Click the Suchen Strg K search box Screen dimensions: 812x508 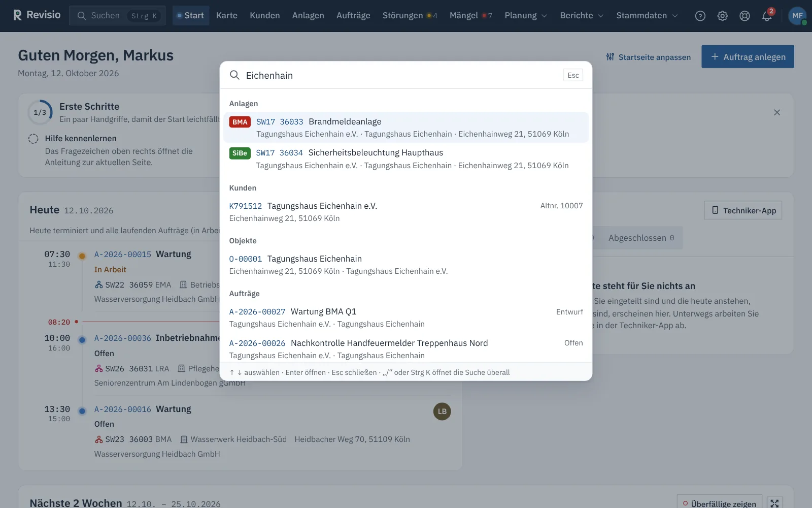117,16
